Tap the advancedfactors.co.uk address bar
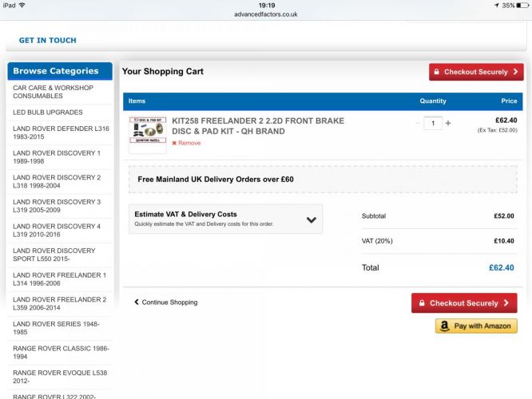 266,14
